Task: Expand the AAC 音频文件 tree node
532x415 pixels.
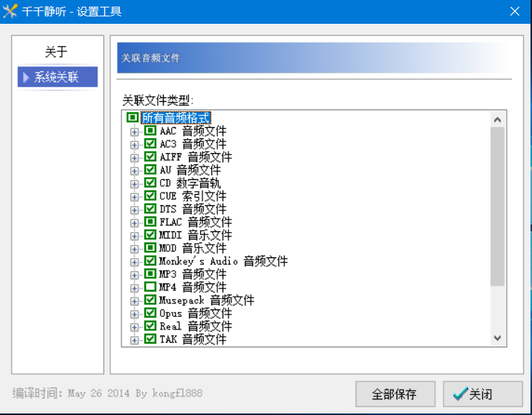Action: pos(135,132)
